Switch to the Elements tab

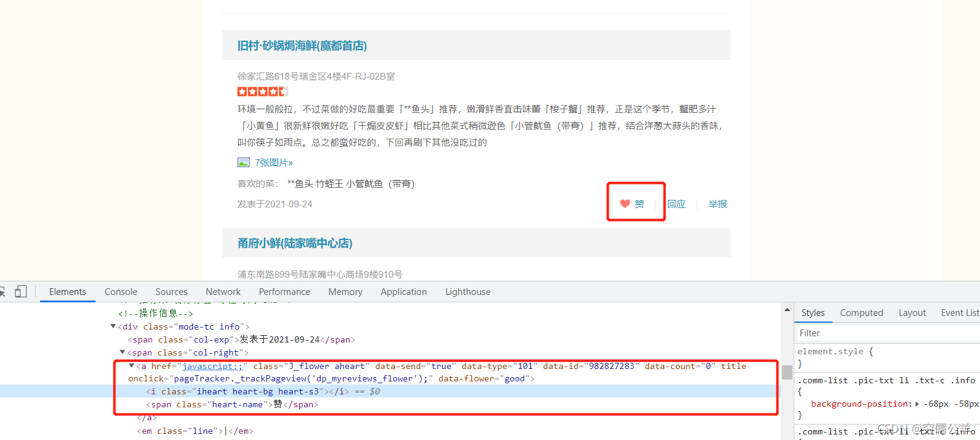[x=68, y=292]
